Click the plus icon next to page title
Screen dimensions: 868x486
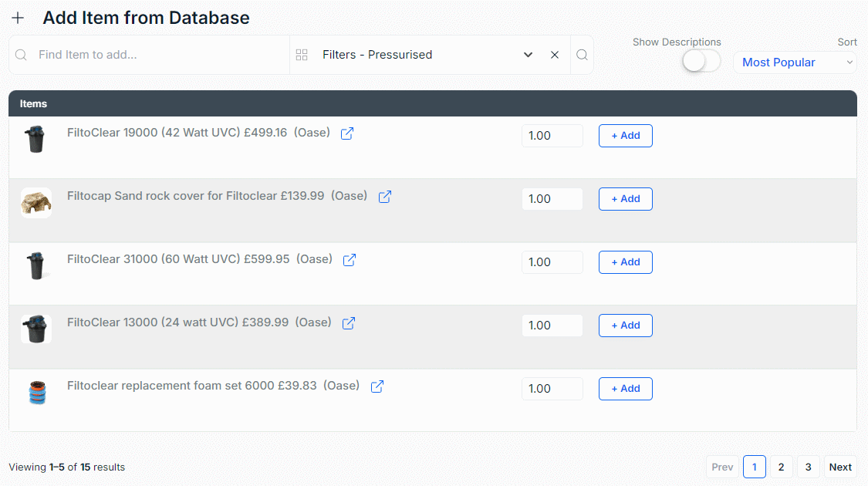[18, 19]
